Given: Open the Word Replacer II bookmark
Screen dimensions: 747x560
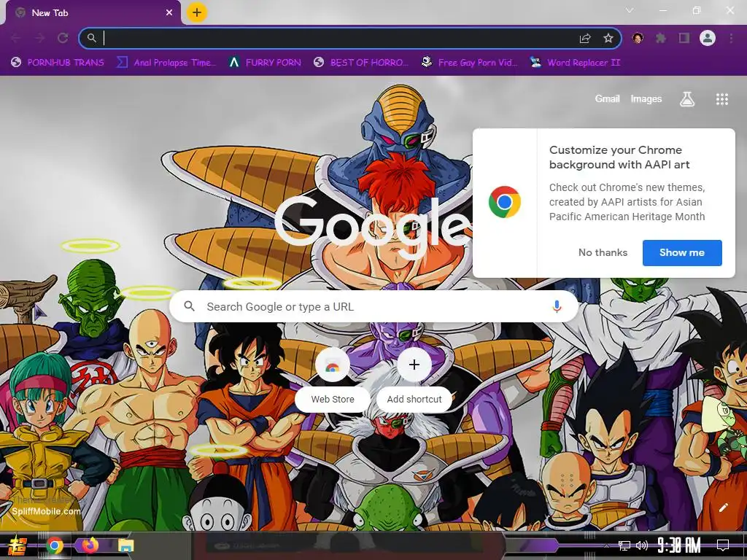Looking at the screenshot, I should pos(575,63).
